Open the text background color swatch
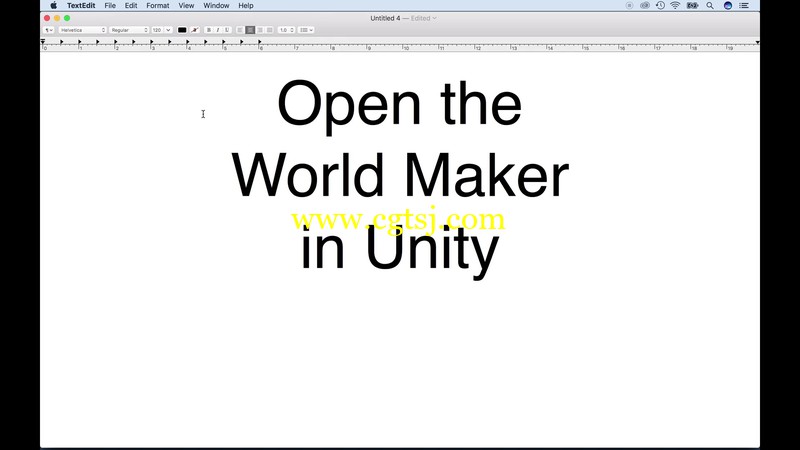The width and height of the screenshot is (800, 450). coord(194,30)
